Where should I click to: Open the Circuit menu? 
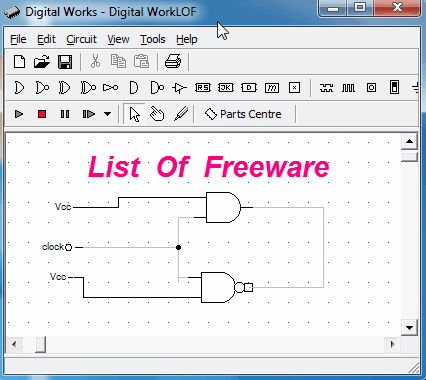pyautogui.click(x=81, y=39)
